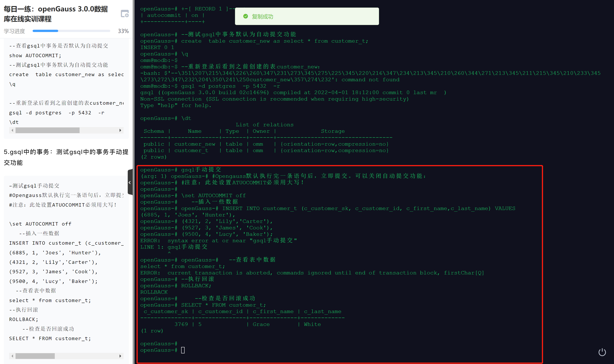
Task: Click horizontal scrollbar thumb in second code block
Action: tap(35, 356)
